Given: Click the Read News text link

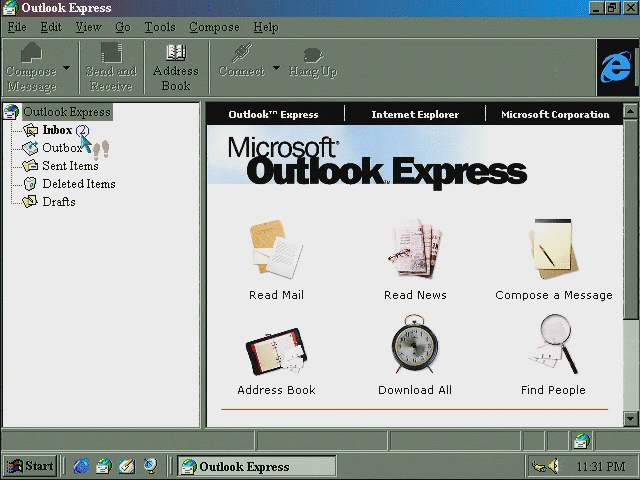Looking at the screenshot, I should click(415, 295).
